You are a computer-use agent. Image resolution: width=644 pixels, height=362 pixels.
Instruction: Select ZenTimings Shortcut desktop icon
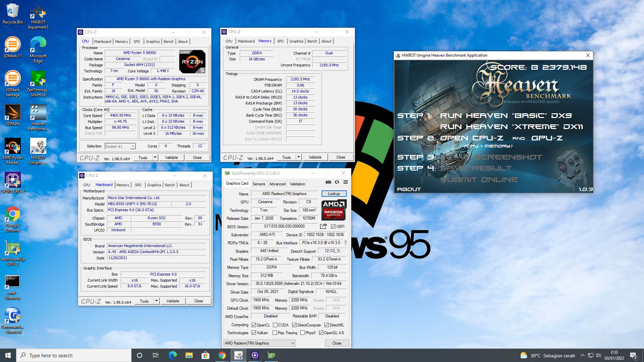(x=38, y=84)
